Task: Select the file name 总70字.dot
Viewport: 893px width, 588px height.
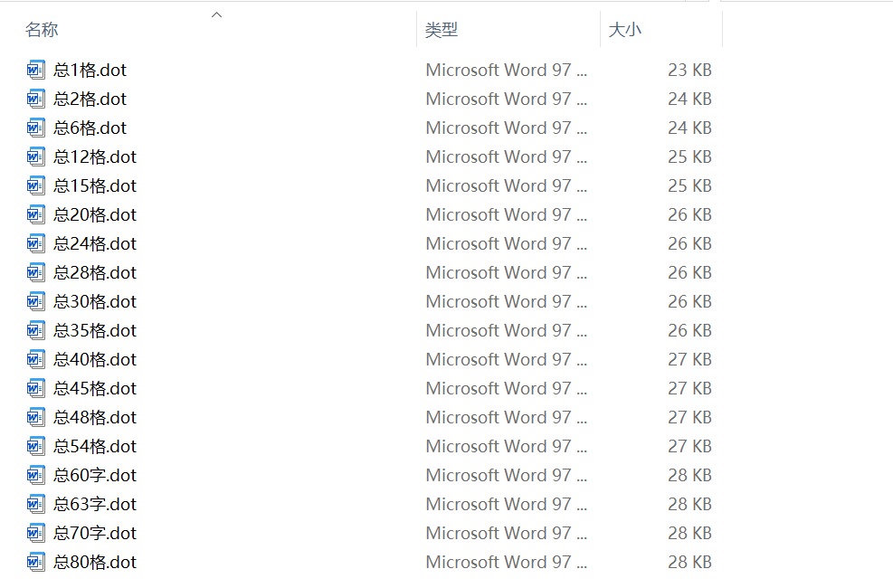Action: click(95, 534)
